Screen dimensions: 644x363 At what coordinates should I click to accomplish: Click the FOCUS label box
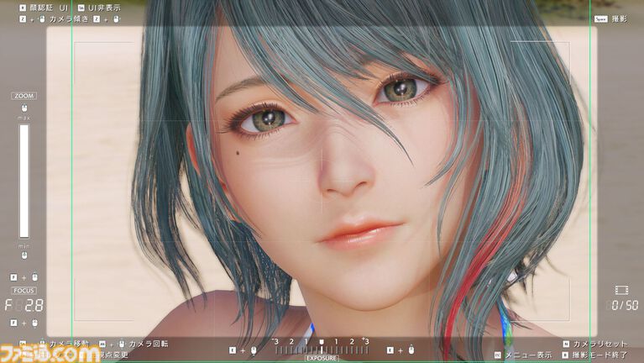(x=24, y=291)
